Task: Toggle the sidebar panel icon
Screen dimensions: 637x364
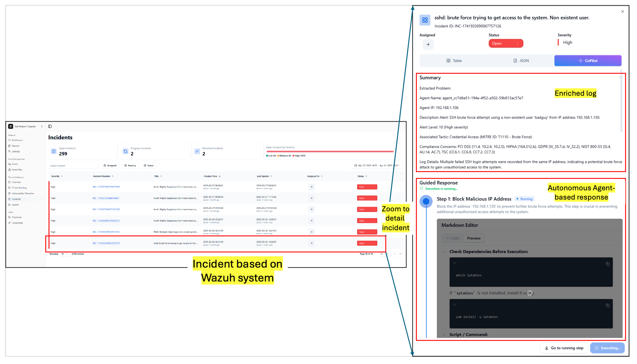Action: (50, 127)
